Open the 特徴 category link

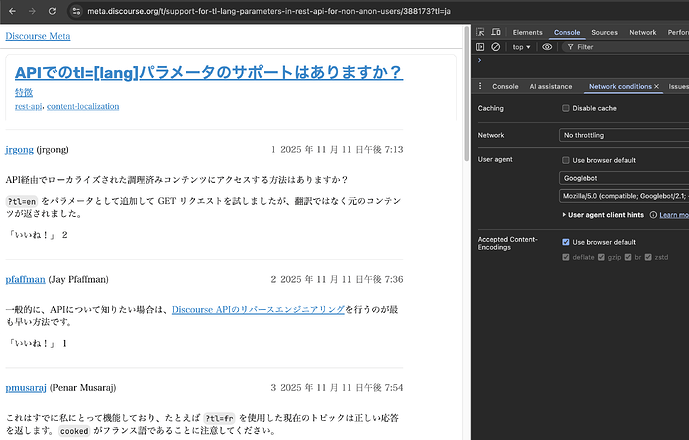tap(24, 92)
